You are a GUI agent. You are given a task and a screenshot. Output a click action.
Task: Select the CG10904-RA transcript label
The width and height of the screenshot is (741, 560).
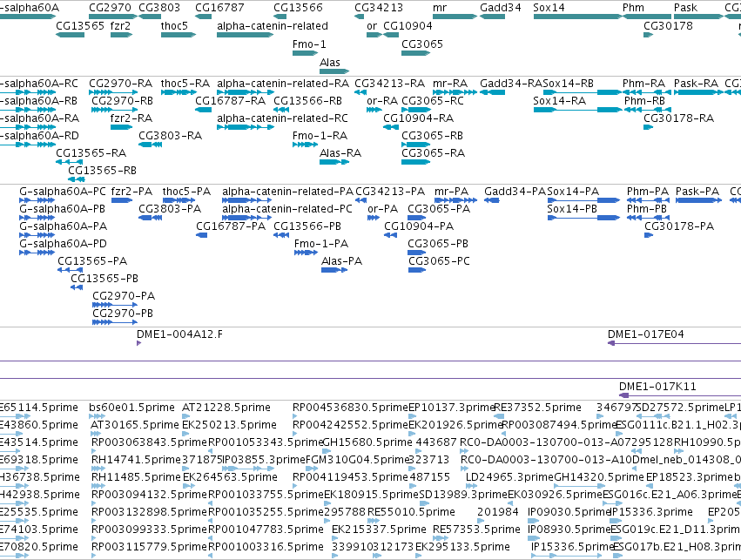click(x=418, y=118)
